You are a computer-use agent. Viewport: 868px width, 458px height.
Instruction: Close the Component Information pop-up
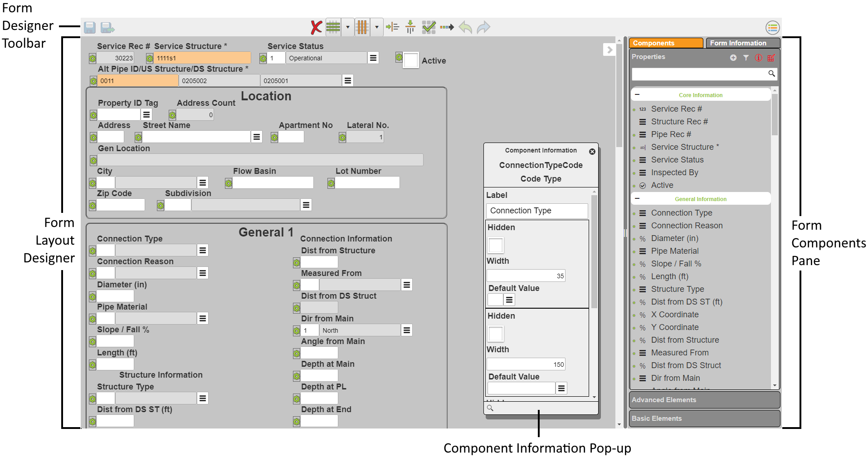592,152
